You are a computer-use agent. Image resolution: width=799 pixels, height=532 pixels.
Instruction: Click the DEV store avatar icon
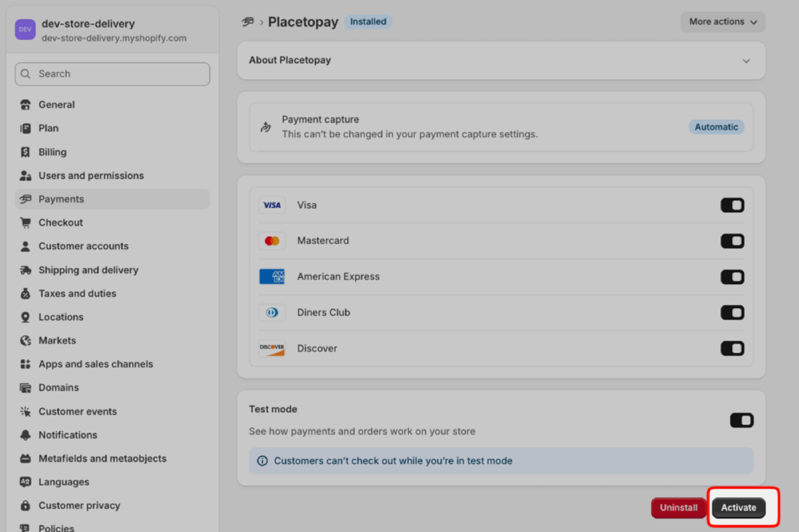coord(25,30)
